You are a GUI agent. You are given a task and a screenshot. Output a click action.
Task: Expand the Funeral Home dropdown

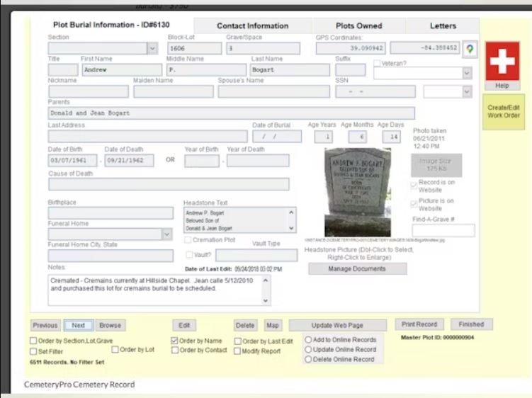(x=166, y=234)
